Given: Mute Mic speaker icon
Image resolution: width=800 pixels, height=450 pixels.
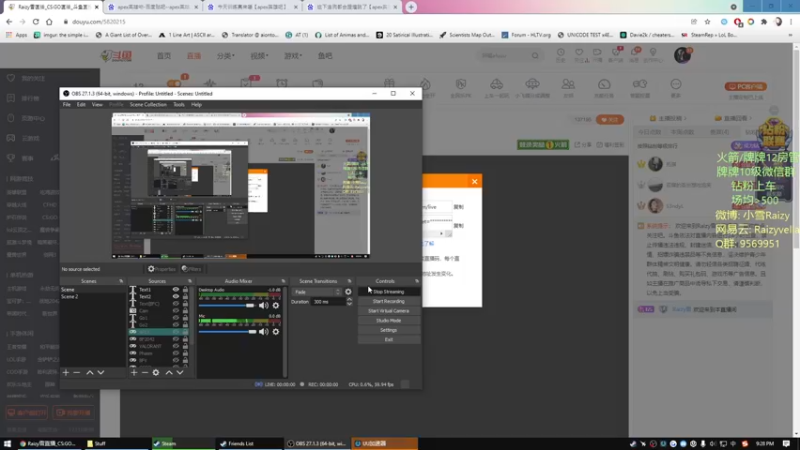Looking at the screenshot, I should (x=263, y=332).
